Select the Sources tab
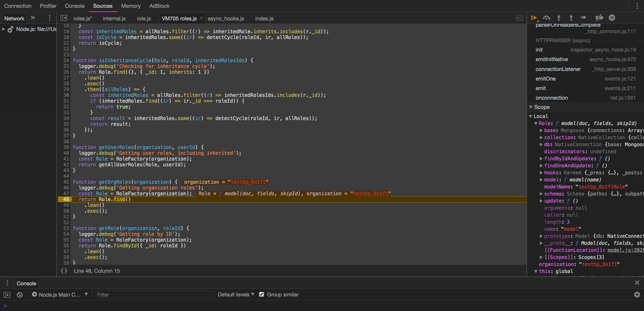Image resolution: width=644 pixels, height=311 pixels. 103,6
